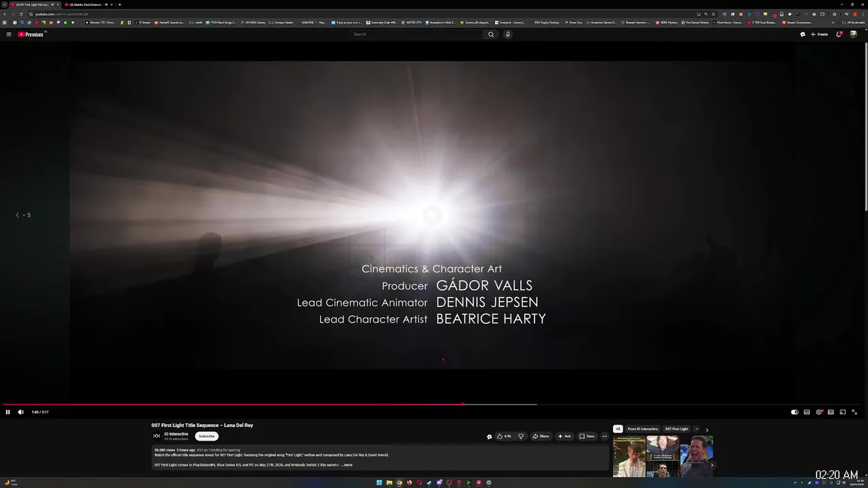Switch to theater mode
The height and width of the screenshot is (488, 868).
pos(831,412)
